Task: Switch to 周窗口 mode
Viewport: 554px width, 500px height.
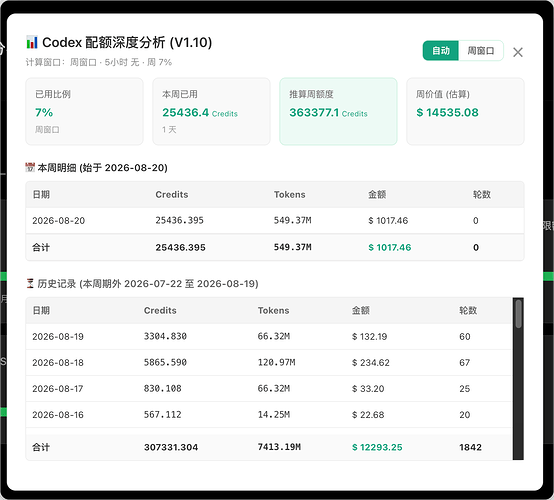Action: (x=481, y=51)
